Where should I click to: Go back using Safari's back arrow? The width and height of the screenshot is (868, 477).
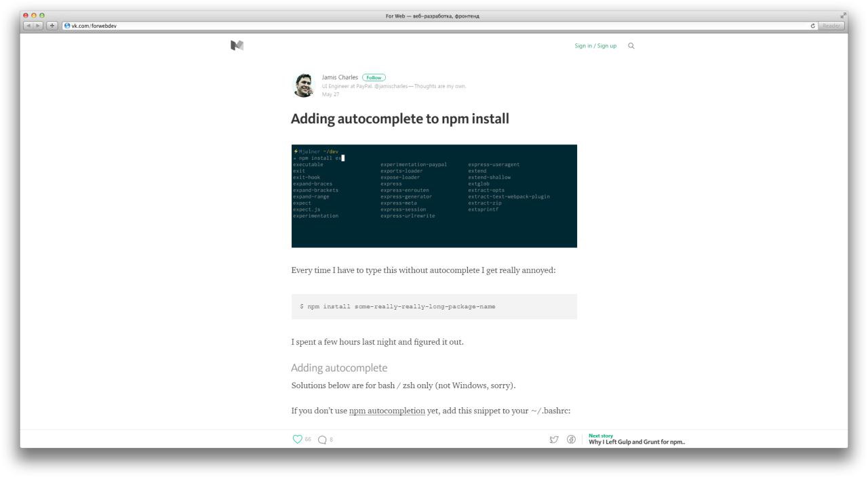[28, 26]
